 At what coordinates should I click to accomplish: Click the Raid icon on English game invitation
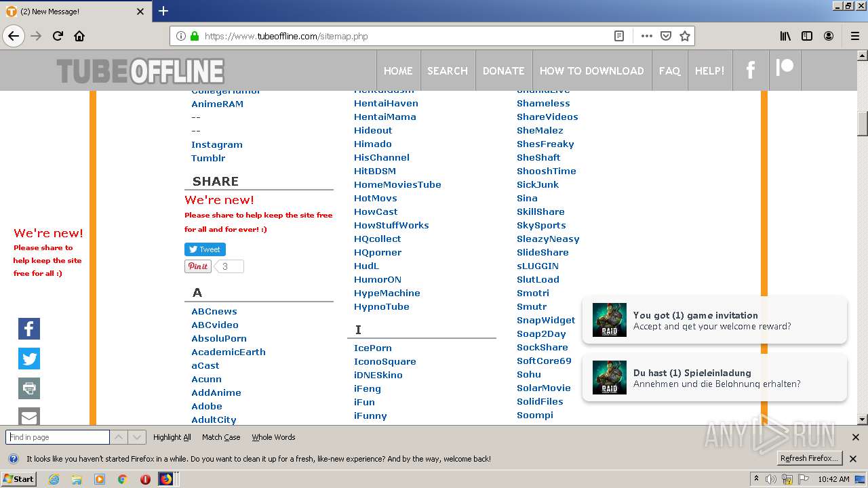pos(610,320)
